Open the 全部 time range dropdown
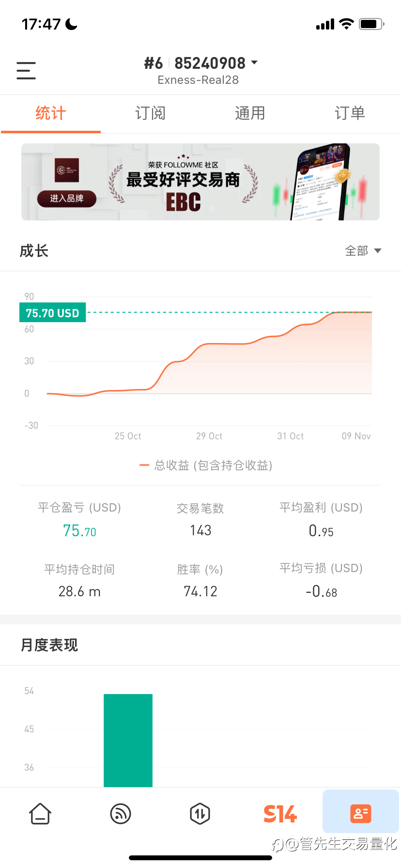 pos(363,251)
